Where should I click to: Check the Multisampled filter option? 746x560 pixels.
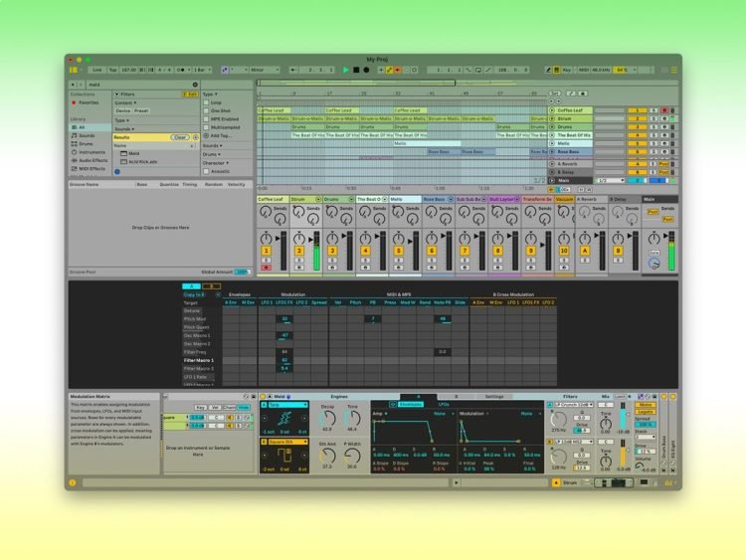(207, 127)
